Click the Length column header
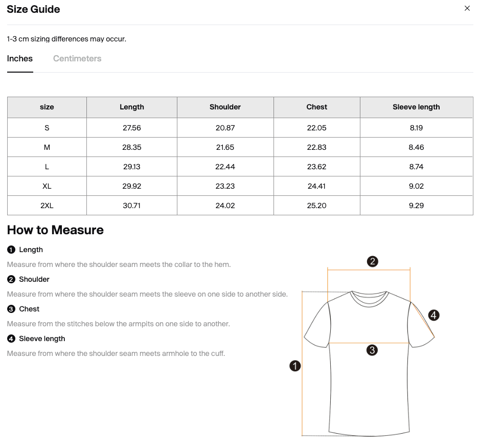Screen dimensions: 479x448 [132, 107]
